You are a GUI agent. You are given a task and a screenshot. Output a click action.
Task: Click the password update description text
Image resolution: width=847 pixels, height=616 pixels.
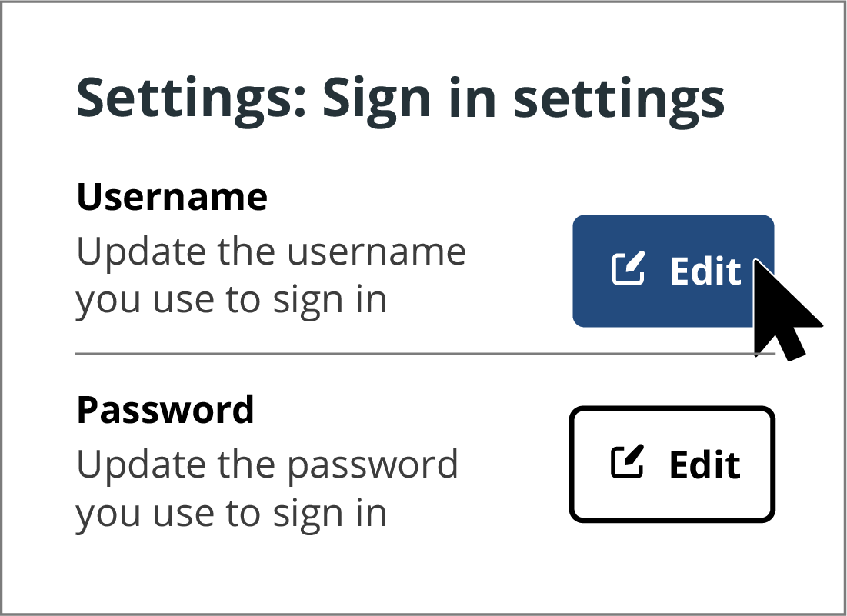(x=268, y=488)
